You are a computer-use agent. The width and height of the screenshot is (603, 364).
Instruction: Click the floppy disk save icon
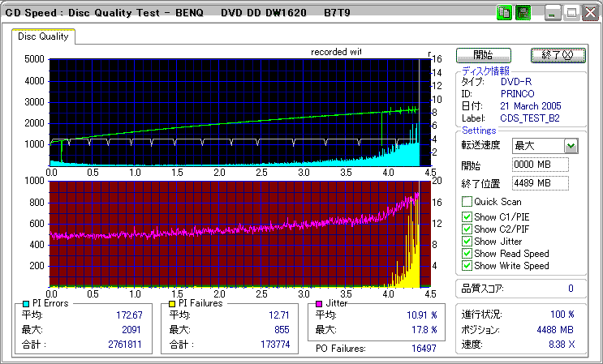point(523,13)
